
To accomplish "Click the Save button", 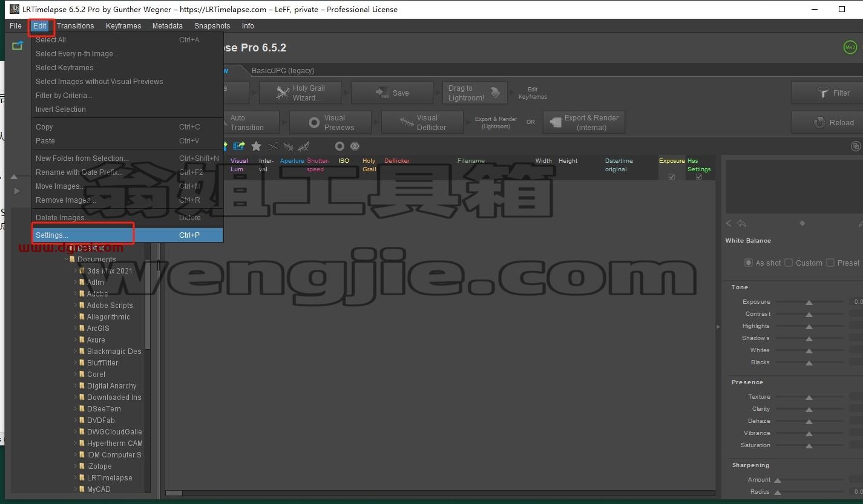I will (392, 93).
